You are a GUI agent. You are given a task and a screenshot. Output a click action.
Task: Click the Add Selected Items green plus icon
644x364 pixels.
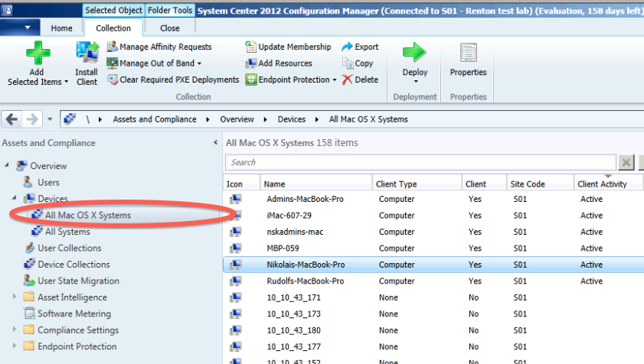[38, 54]
